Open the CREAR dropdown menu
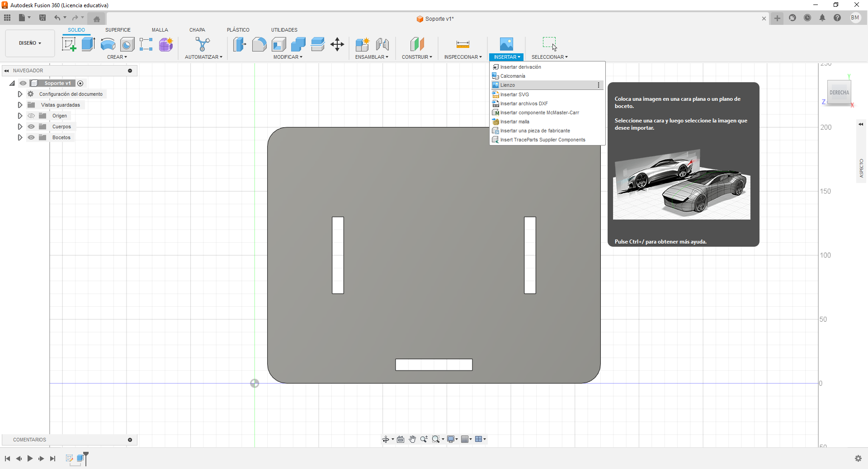This screenshot has width=868, height=469. [117, 57]
